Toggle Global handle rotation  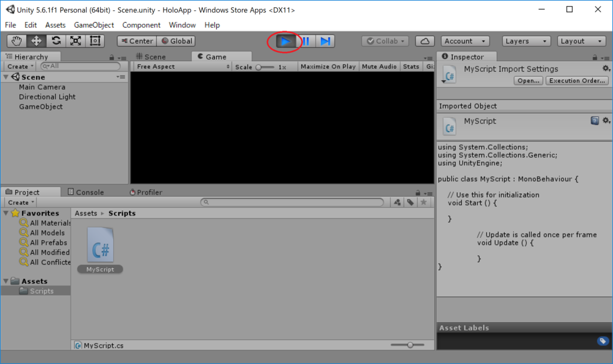[x=177, y=41]
